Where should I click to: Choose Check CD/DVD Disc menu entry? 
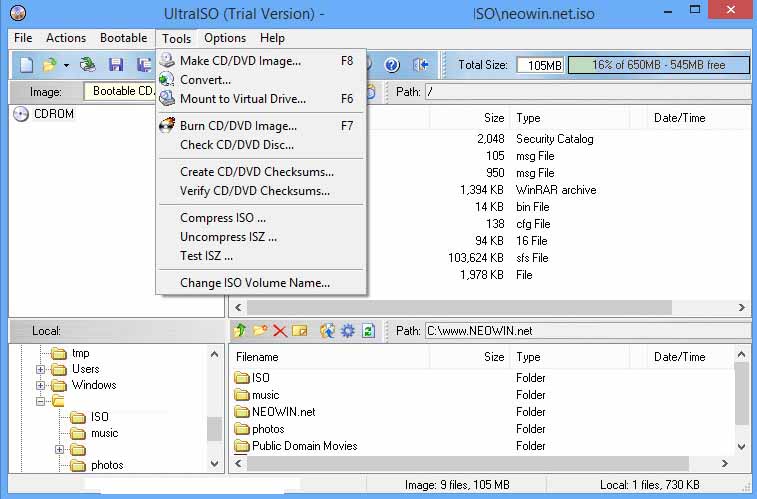coord(261,145)
